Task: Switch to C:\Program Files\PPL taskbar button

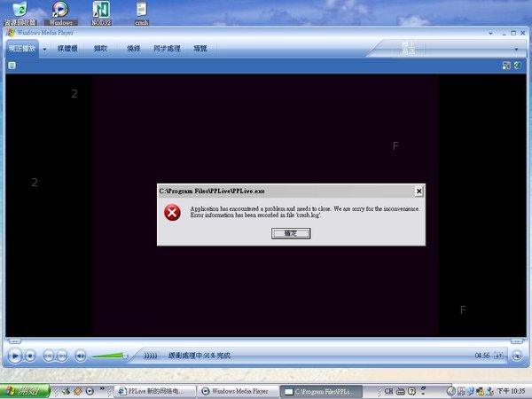Action: (x=321, y=391)
